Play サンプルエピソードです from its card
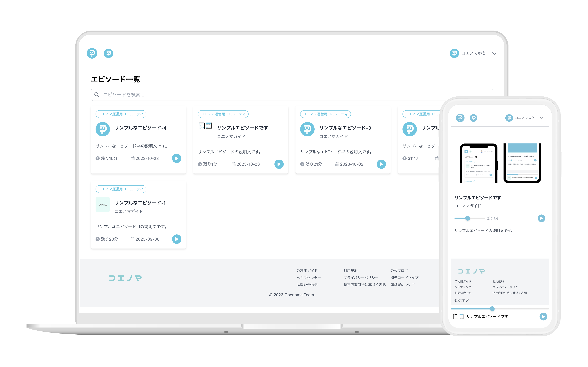This screenshot has height=367, width=588. click(279, 164)
